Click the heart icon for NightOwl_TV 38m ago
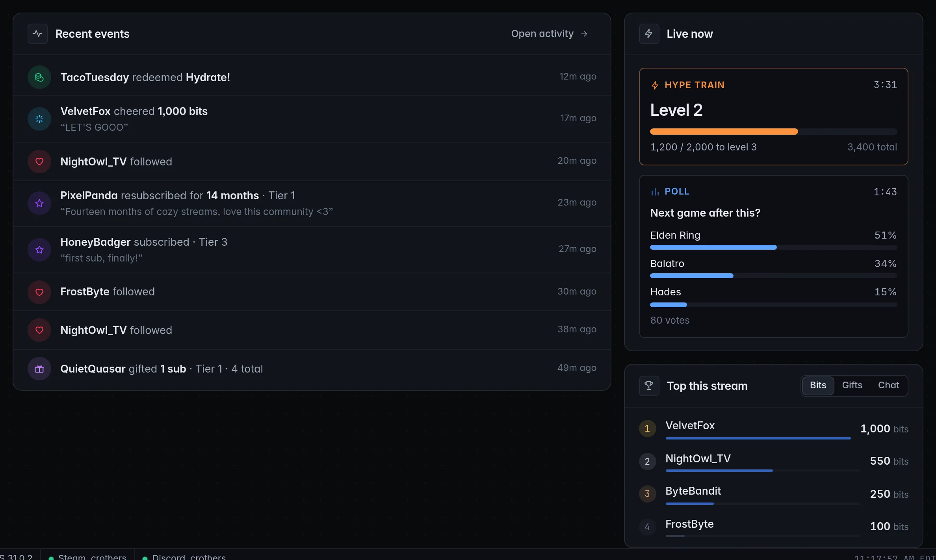Screen dimensions: 936x560 tap(39, 330)
